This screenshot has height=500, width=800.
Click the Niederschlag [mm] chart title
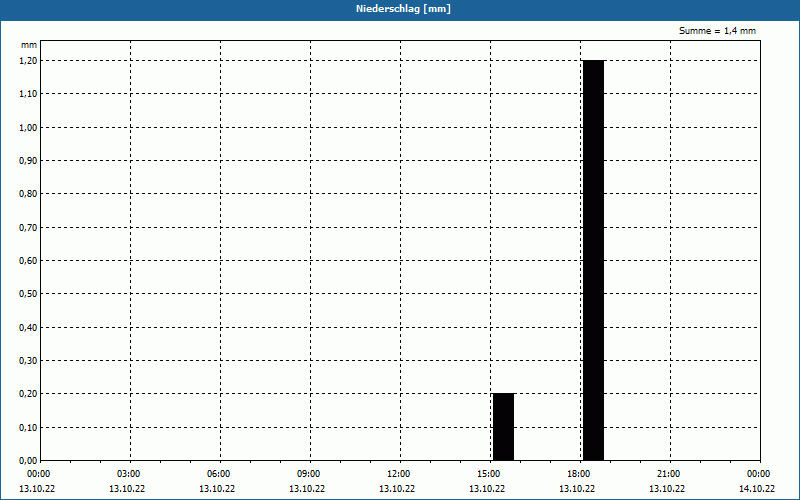tap(403, 9)
